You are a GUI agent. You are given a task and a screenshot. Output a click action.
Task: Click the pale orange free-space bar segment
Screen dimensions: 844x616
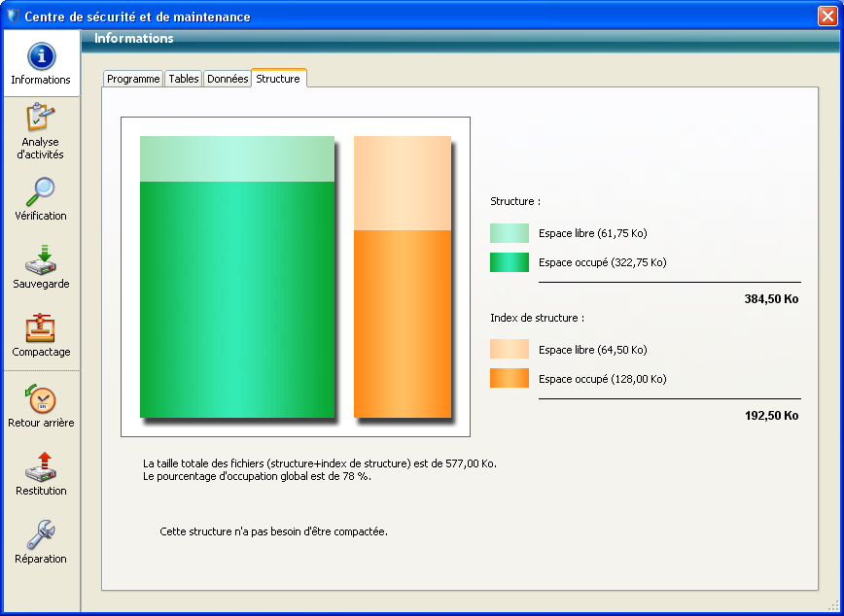click(x=403, y=183)
